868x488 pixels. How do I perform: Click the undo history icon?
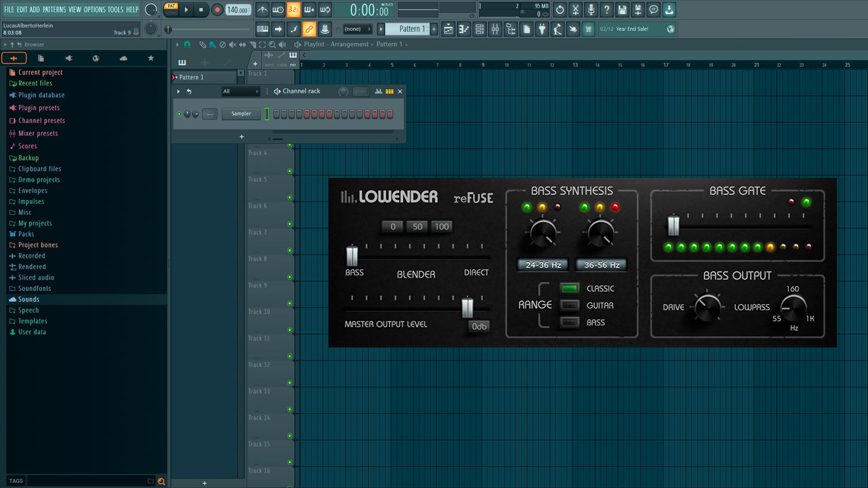(x=560, y=10)
